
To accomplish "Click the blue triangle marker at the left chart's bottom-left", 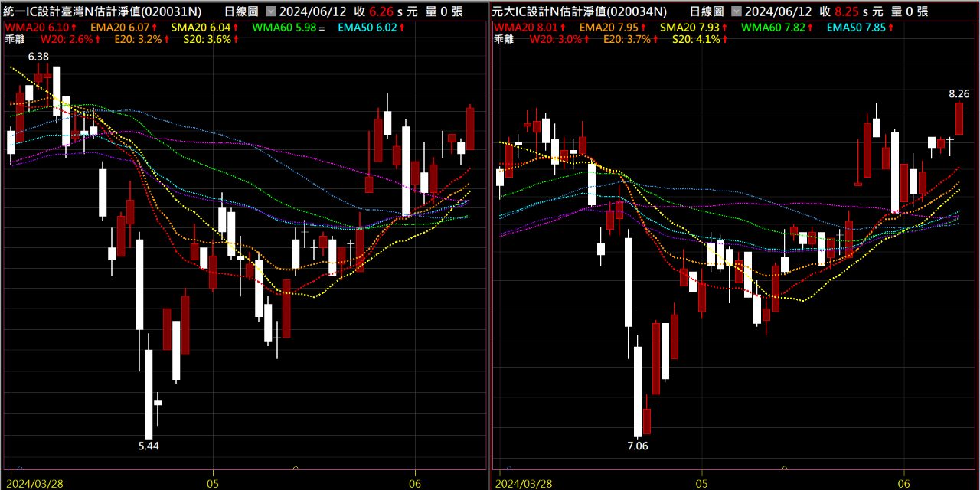I will [x=19, y=467].
